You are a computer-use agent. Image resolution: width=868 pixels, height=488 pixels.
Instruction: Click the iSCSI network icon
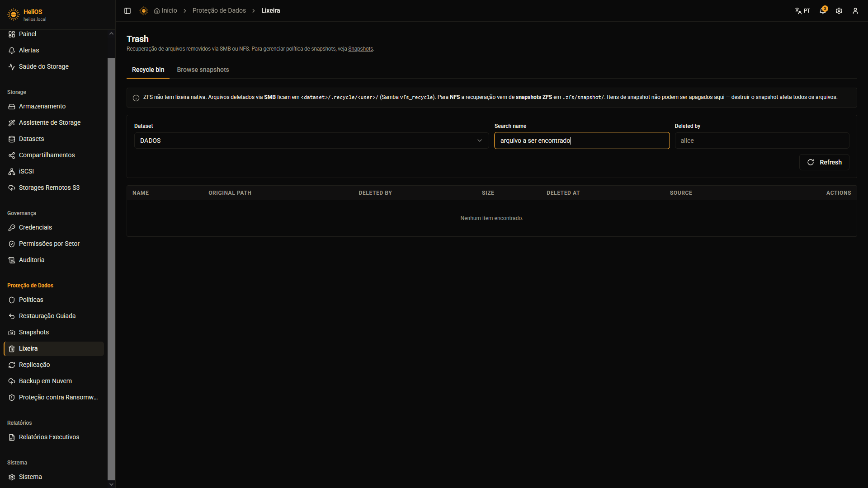click(x=12, y=172)
